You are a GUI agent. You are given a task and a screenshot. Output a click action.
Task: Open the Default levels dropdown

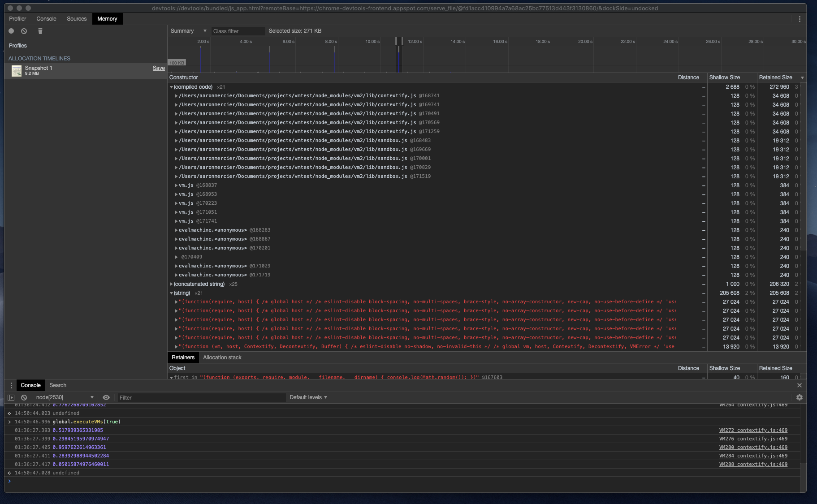[x=308, y=397]
